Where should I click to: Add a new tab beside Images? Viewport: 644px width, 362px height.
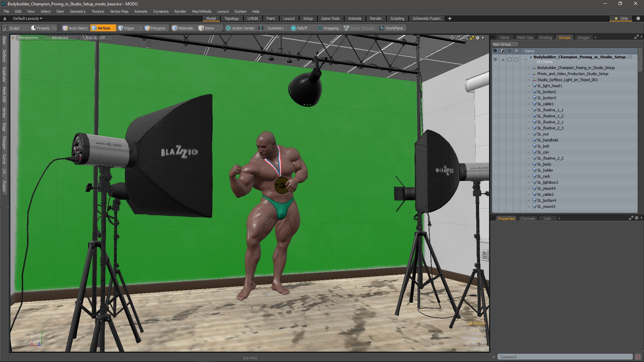coord(595,38)
